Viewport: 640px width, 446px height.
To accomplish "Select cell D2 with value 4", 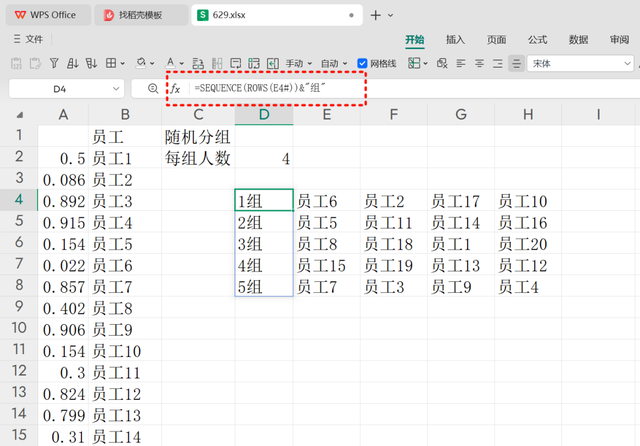I will [x=264, y=158].
